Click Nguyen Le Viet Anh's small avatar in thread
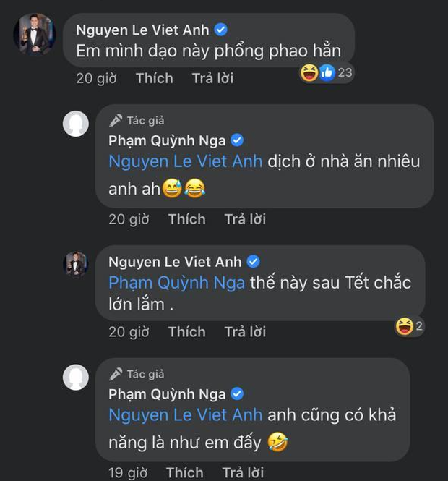 pos(76,264)
